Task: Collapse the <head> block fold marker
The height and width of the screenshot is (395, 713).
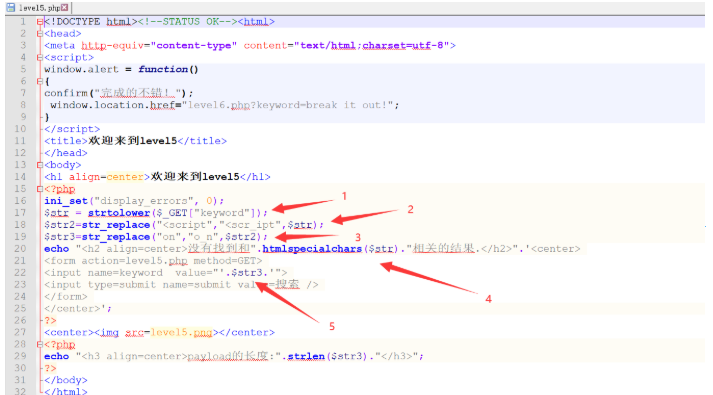Action: pos(40,34)
